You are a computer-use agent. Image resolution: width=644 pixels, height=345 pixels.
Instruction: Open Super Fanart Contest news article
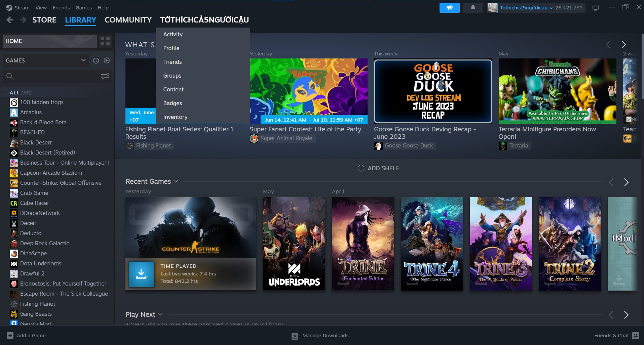(309, 91)
